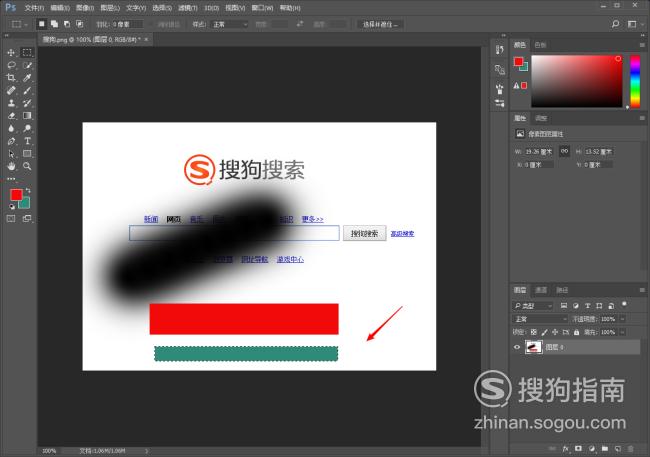Viewport: 650px width, 457px height.
Task: Open the Edit menu
Action: (60, 8)
